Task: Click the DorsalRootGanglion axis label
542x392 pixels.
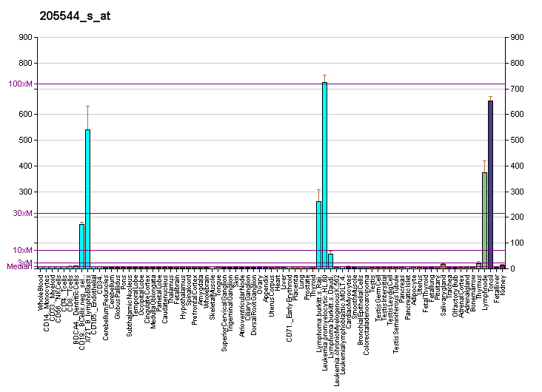Action: pyautogui.click(x=254, y=305)
